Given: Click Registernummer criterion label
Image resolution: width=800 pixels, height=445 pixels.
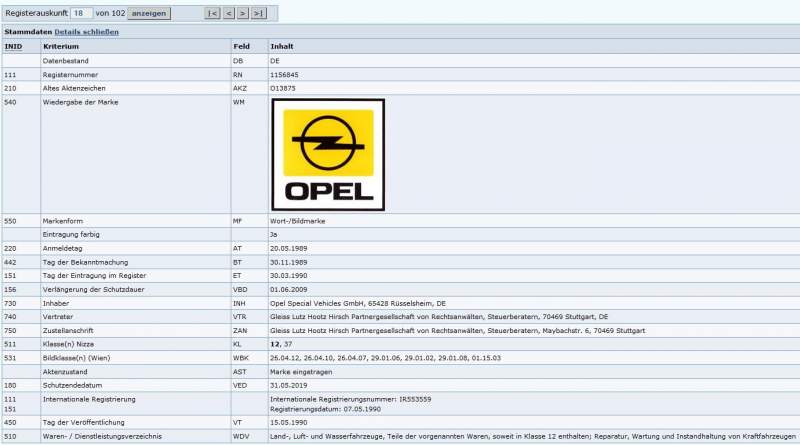Looking at the screenshot, I should (x=70, y=75).
